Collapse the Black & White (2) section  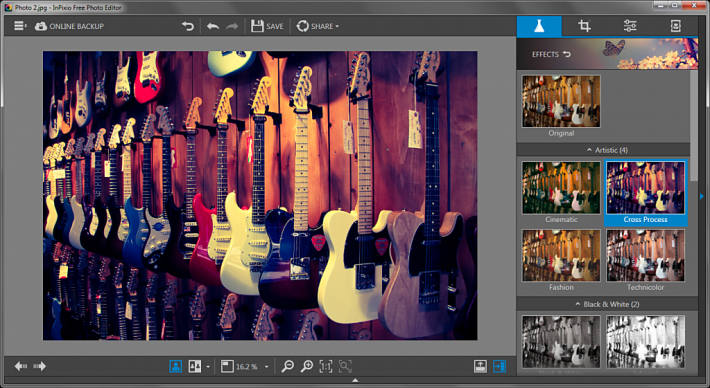tap(606, 304)
